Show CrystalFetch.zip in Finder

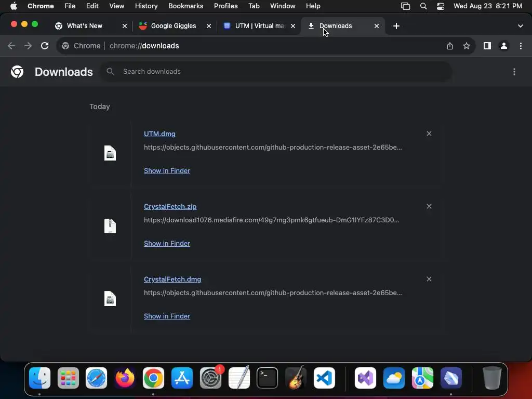click(167, 243)
